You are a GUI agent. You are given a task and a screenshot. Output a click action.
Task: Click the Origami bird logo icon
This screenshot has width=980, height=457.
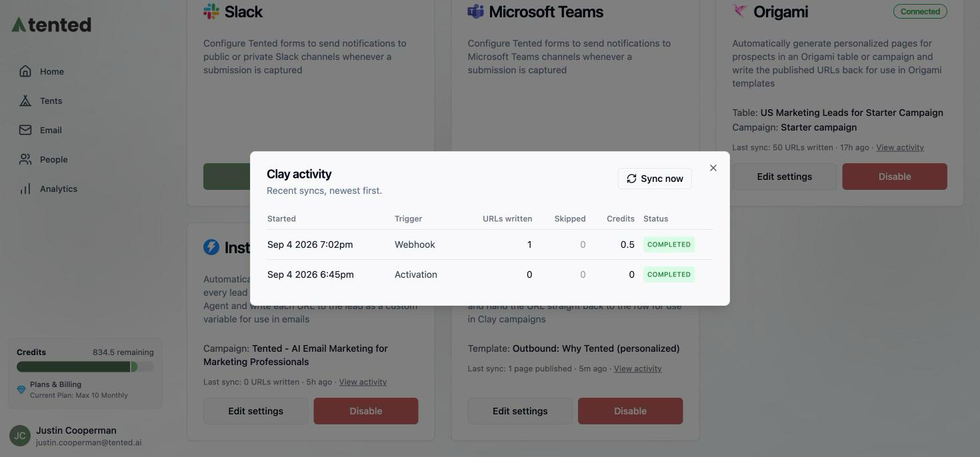[x=740, y=11]
